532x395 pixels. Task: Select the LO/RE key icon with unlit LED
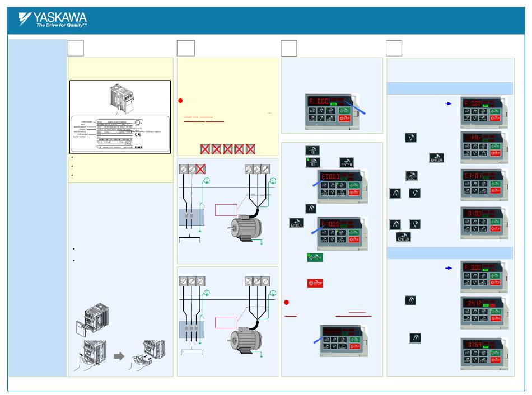click(x=312, y=151)
